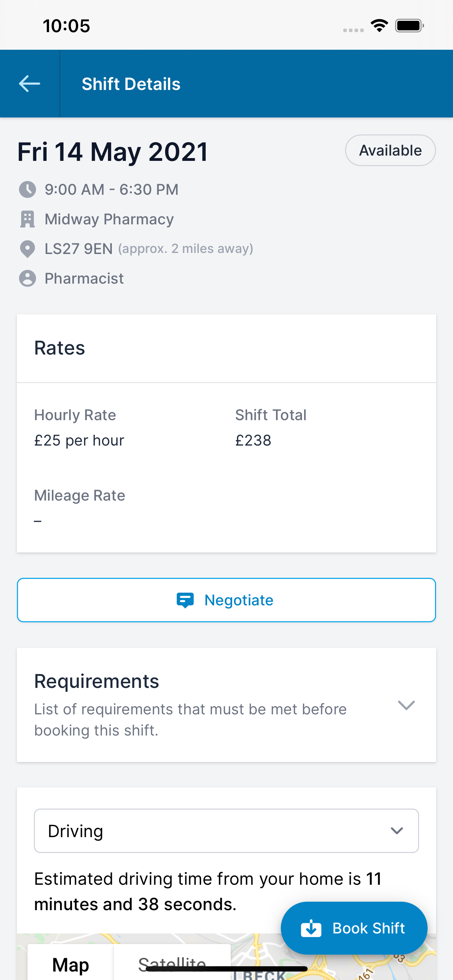Expand the Requirements section chevron

pos(406,705)
